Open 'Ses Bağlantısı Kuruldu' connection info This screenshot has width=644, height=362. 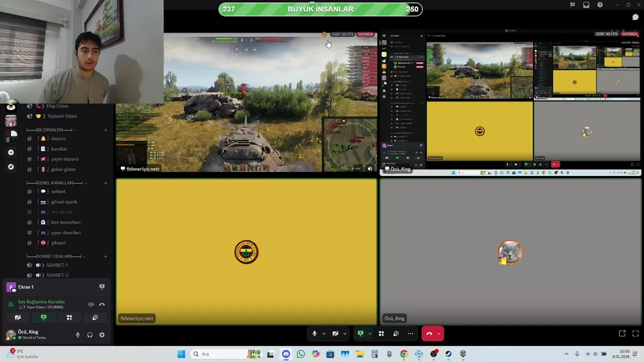click(x=41, y=302)
